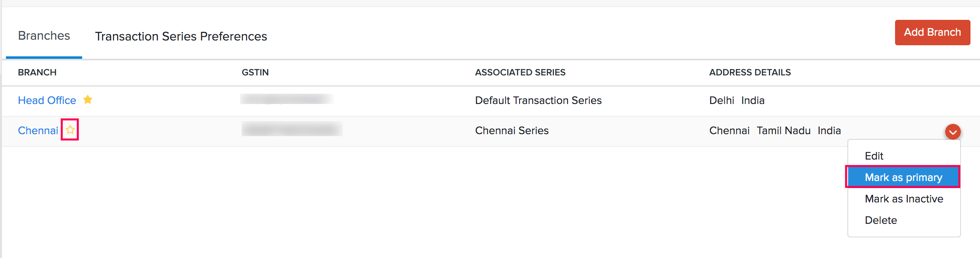980x258 pixels.
Task: Open the Chennai branch link
Action: pos(38,131)
